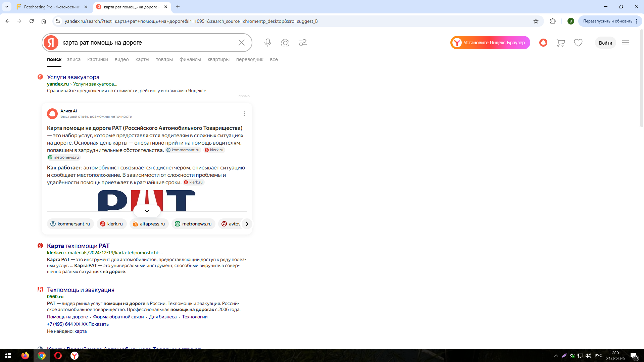Open Chrome profile avatar B

coord(571,21)
